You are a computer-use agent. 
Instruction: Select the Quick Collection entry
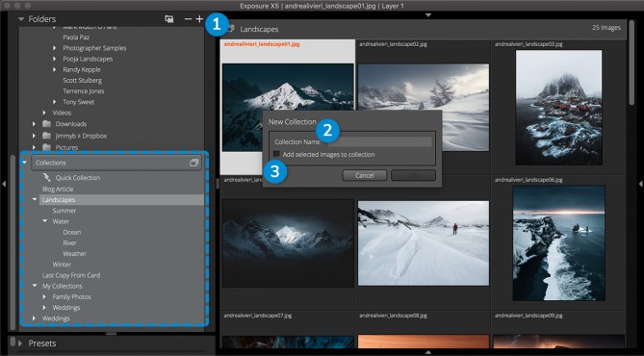point(78,178)
